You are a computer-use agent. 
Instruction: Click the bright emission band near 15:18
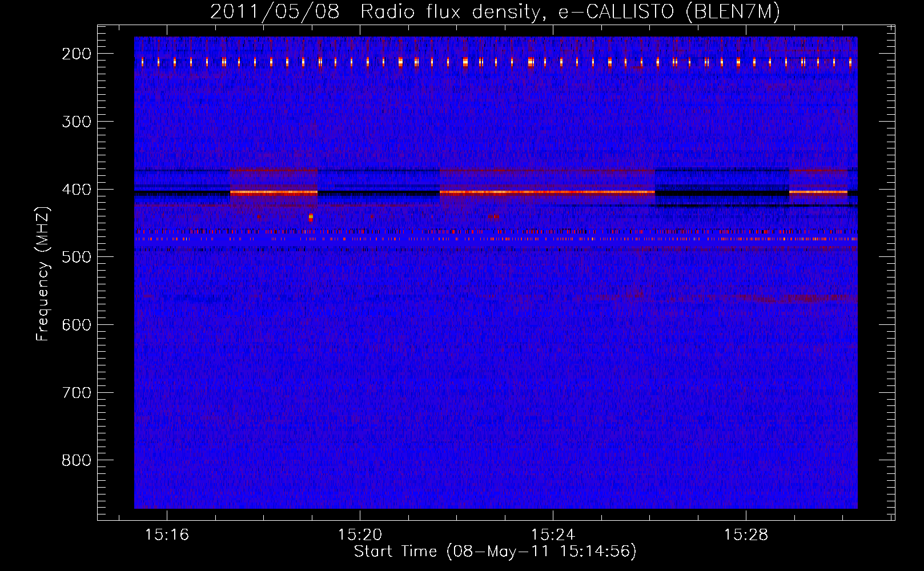pyautogui.click(x=274, y=193)
